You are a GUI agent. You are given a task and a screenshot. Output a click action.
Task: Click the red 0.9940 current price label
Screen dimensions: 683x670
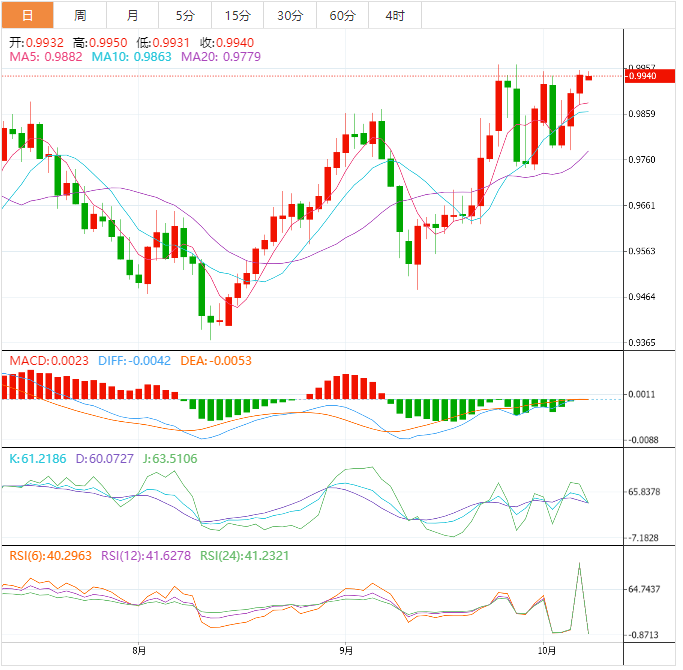point(649,76)
